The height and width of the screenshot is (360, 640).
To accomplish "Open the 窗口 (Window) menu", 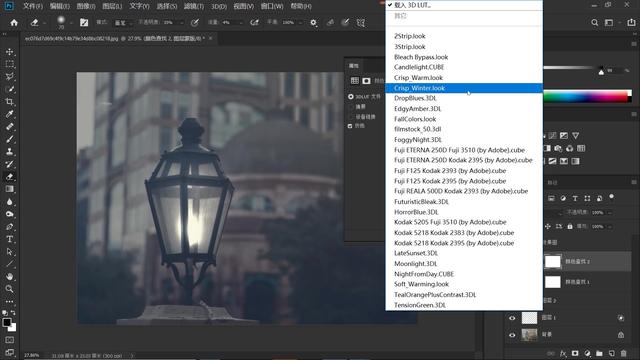I will tap(272, 6).
